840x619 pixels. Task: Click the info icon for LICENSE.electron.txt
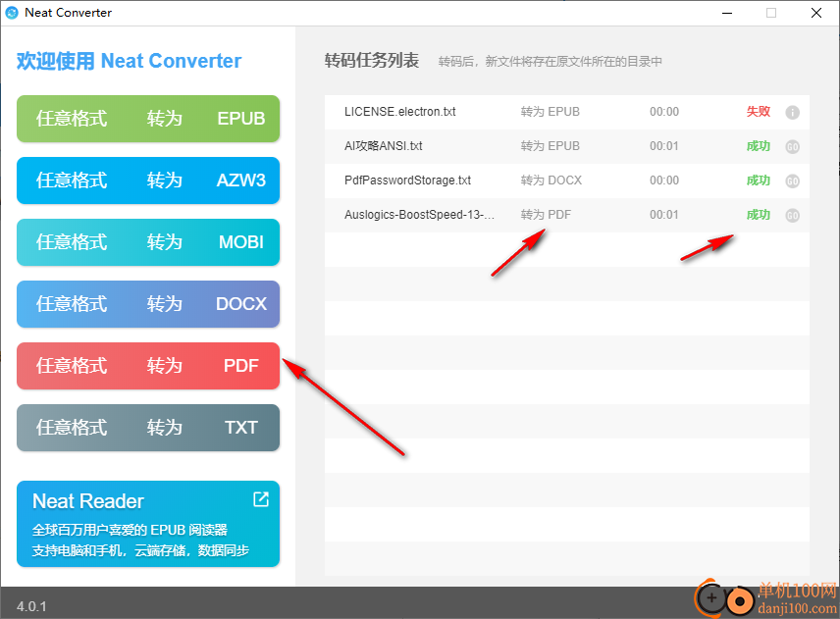pos(792,113)
